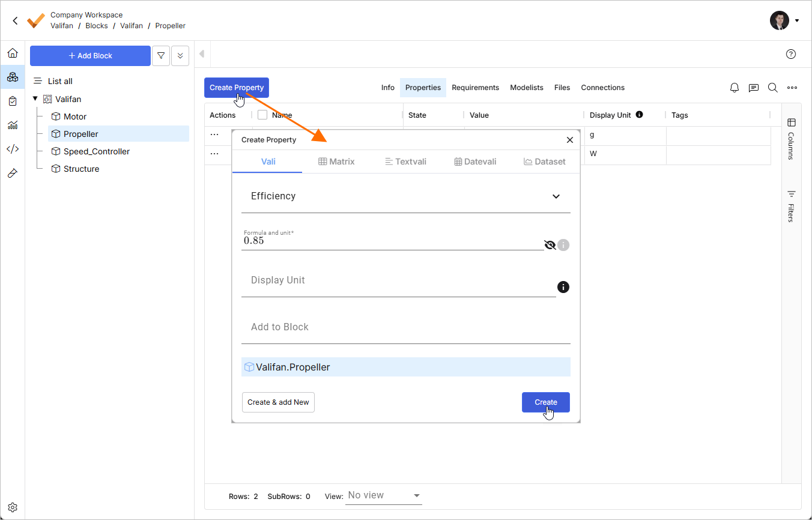Image resolution: width=812 pixels, height=520 pixels.
Task: Open the No view dropdown
Action: [384, 495]
